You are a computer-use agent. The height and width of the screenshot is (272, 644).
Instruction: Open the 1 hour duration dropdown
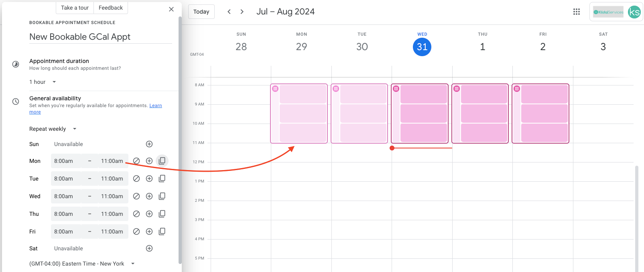pos(43,82)
